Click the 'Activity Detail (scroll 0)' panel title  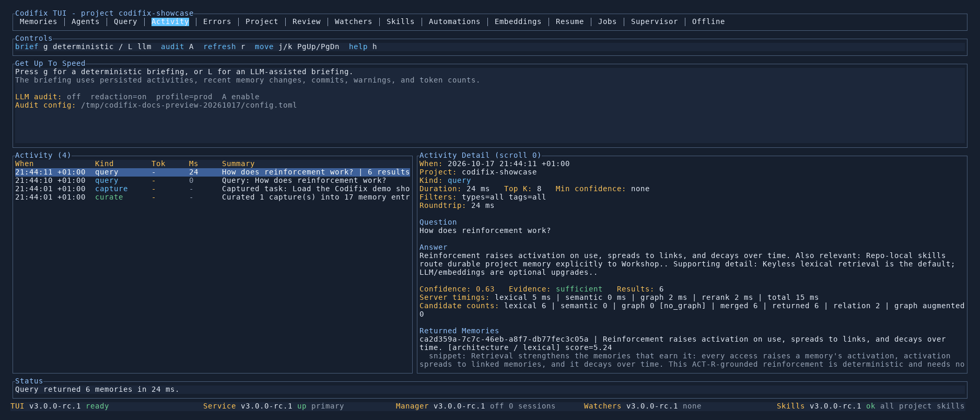point(480,155)
